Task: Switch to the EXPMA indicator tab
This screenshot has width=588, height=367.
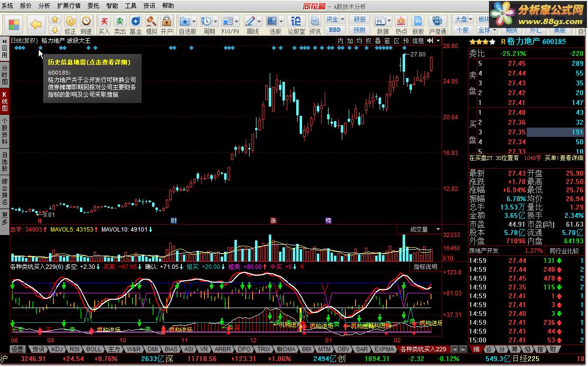Action: click(384, 349)
